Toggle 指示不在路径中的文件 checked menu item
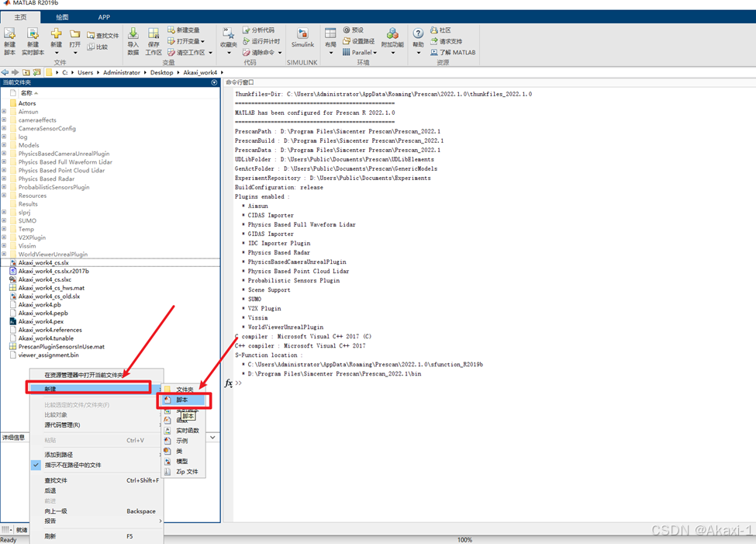This screenshot has height=544, width=756. 74,465
